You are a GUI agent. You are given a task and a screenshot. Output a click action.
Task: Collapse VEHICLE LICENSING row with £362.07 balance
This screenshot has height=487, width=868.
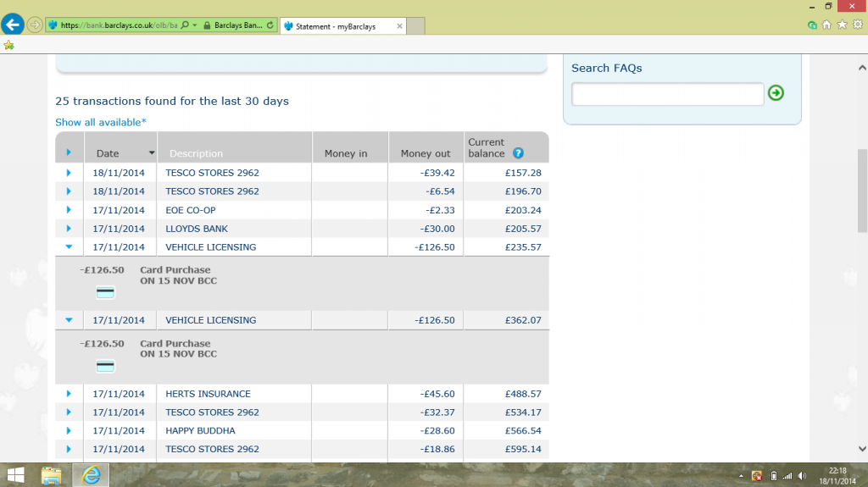point(69,320)
